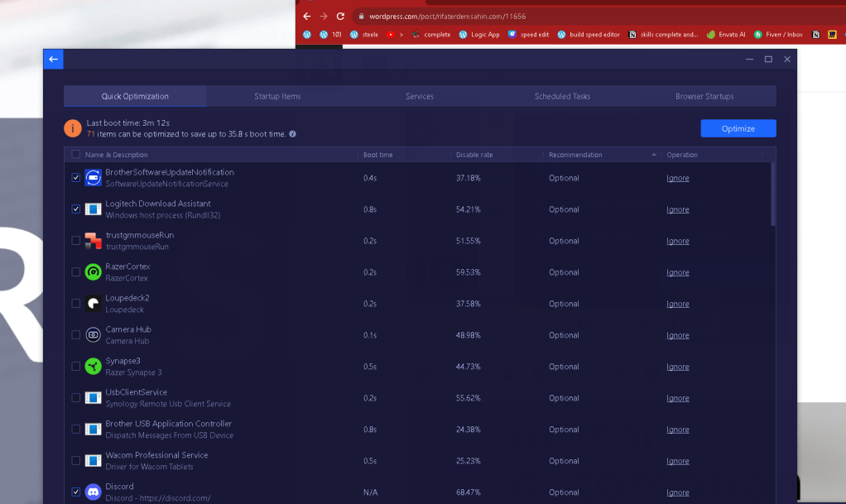Uncheck BrotherSoftwareUpdateNotification checkbox
Viewport: 846px width, 504px height.
point(75,178)
